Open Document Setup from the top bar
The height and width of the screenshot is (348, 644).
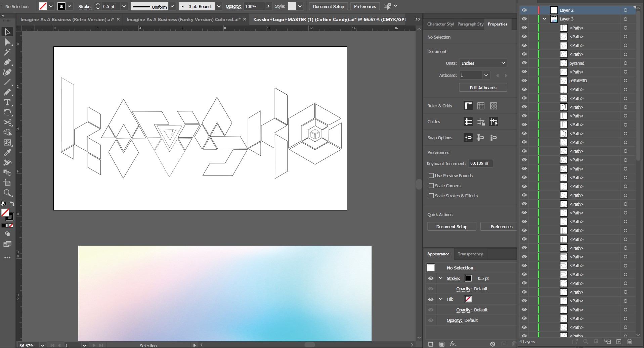coord(328,6)
